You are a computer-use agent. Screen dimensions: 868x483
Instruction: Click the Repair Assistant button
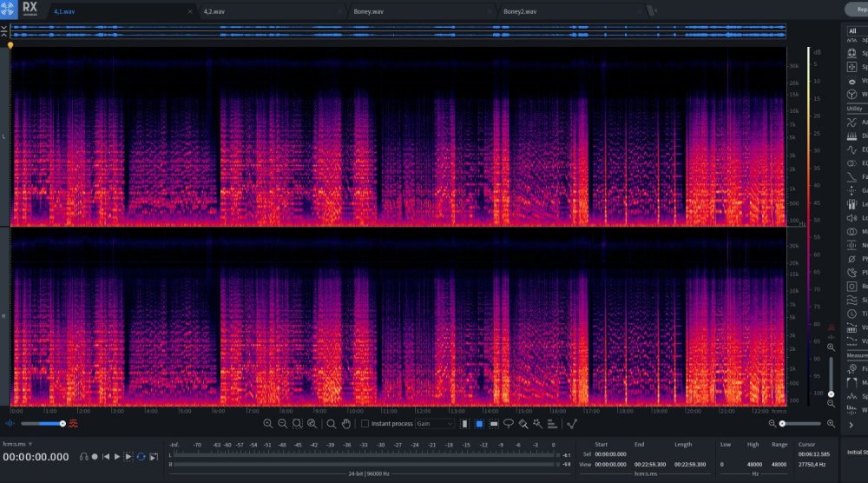coord(857,10)
